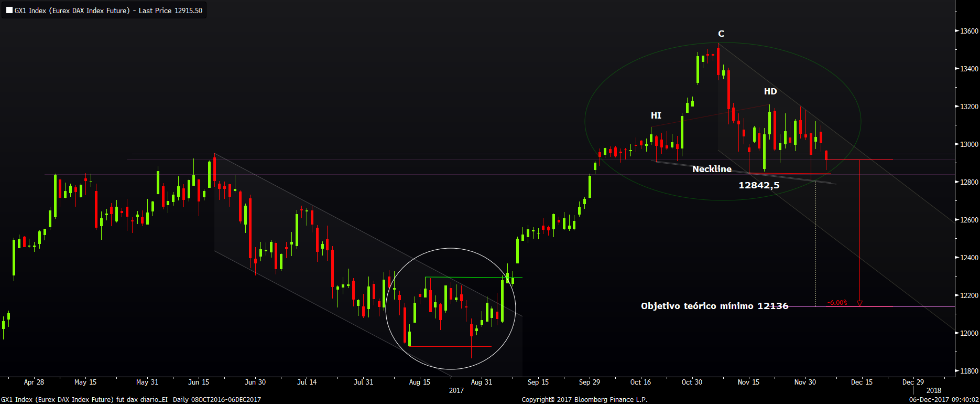
Task: Click the '06-Dec-2017 09:40:02' timestamp
Action: click(x=944, y=400)
